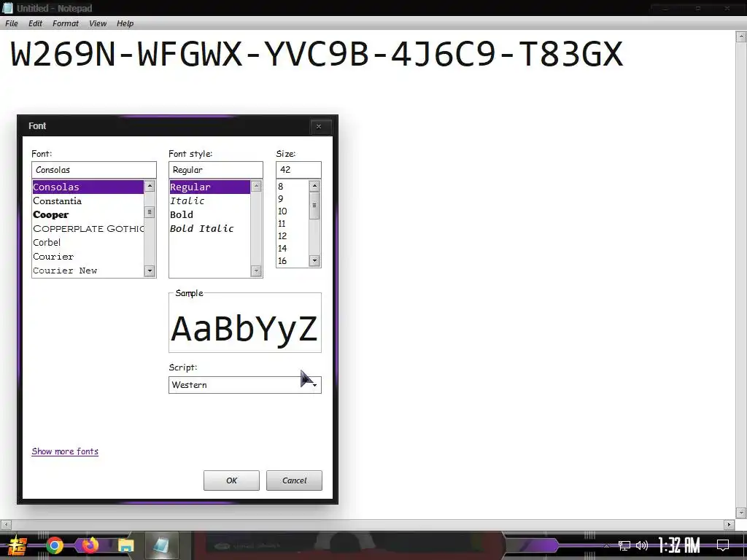This screenshot has width=747, height=560.
Task: Open the Edit menu
Action: tap(35, 23)
